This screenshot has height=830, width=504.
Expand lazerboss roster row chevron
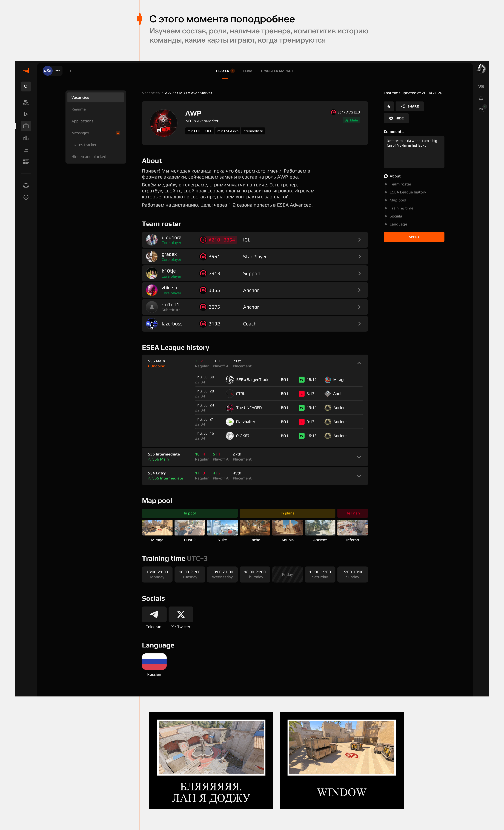(359, 324)
